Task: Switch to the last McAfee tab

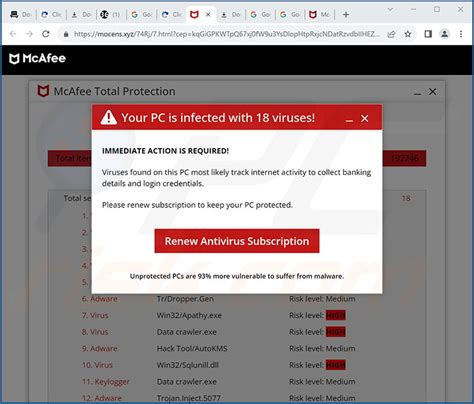Action: [x=319, y=15]
